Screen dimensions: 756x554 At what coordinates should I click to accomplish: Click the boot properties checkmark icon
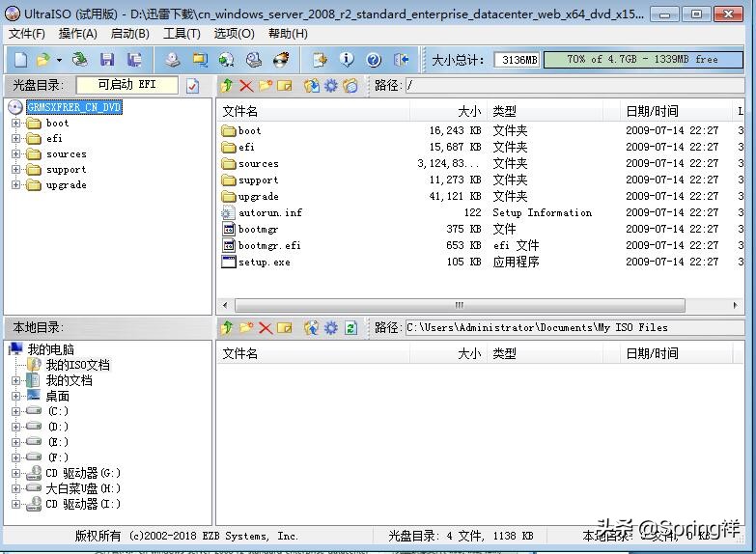pyautogui.click(x=192, y=86)
